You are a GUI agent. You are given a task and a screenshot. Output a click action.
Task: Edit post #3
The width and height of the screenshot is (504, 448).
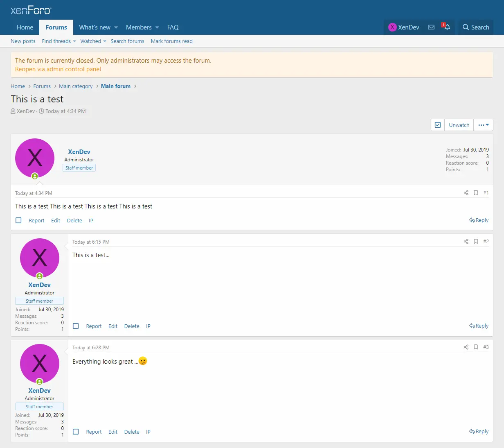tap(113, 432)
